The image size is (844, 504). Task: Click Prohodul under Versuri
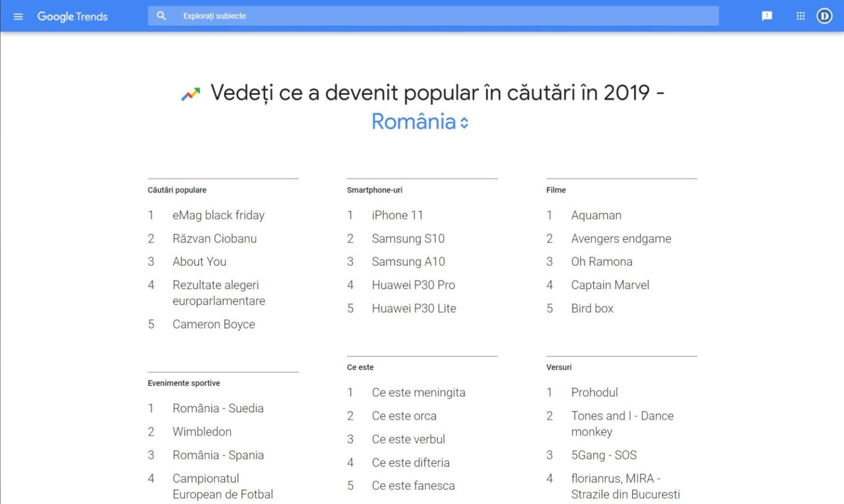point(594,393)
